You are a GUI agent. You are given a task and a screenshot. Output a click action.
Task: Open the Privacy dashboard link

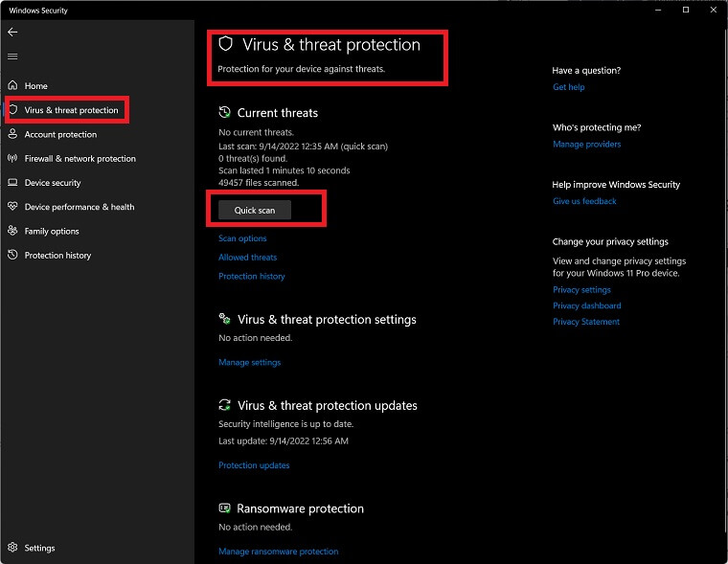(x=586, y=305)
